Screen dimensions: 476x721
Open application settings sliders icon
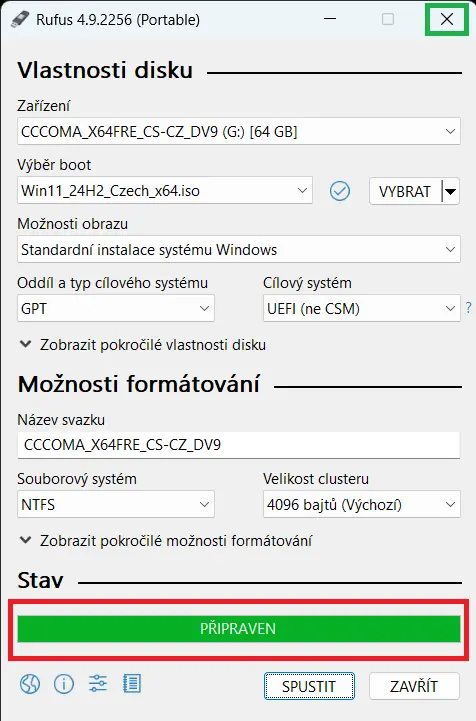(98, 684)
